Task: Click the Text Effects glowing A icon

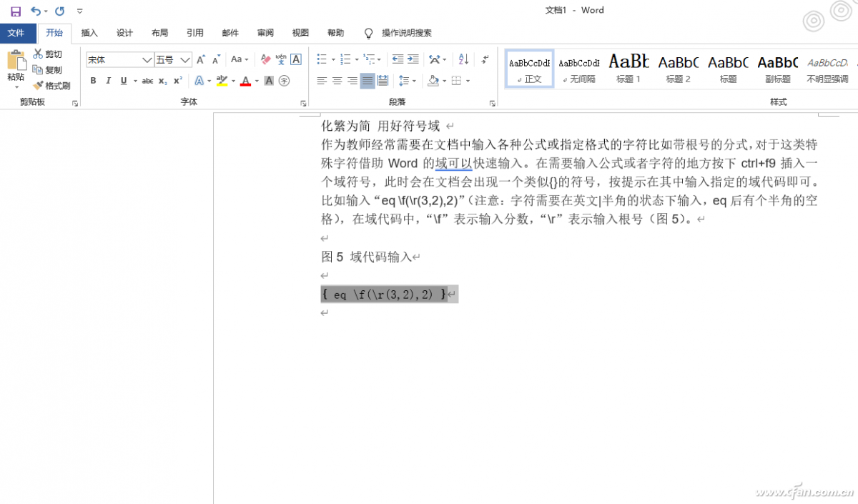Action: tap(199, 81)
